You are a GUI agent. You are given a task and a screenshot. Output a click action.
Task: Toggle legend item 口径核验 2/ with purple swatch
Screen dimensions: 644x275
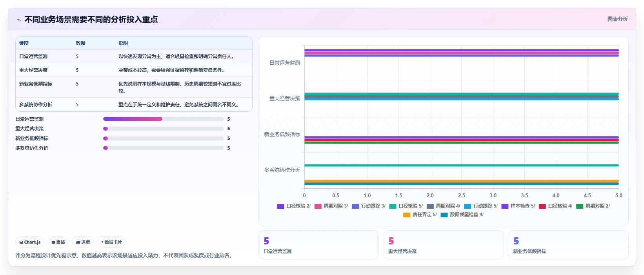(294, 206)
